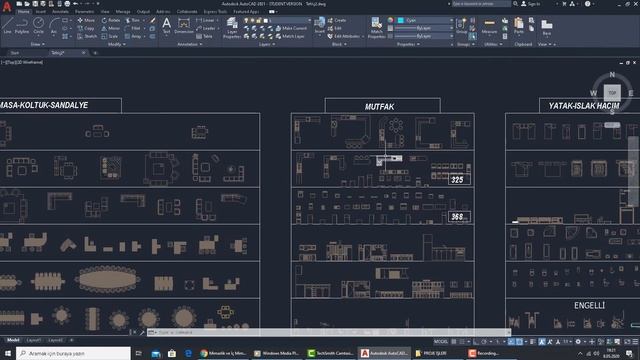Image resolution: width=640 pixels, height=360 pixels.
Task: Open the AutoCAD application menu logo
Action: tap(7, 7)
